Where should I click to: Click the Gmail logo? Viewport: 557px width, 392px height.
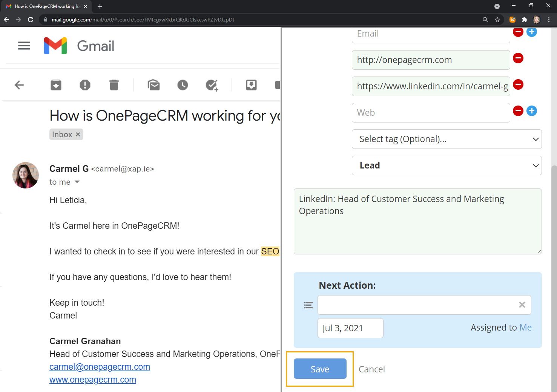[79, 46]
